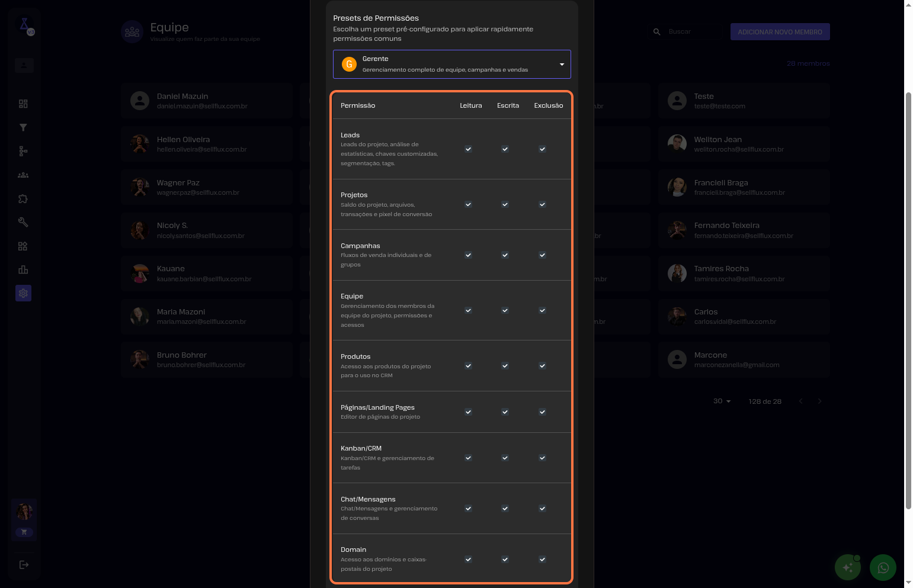Screen dimensions: 913x588
Task: Click the funnel filter sidebar icon
Action: (x=23, y=127)
